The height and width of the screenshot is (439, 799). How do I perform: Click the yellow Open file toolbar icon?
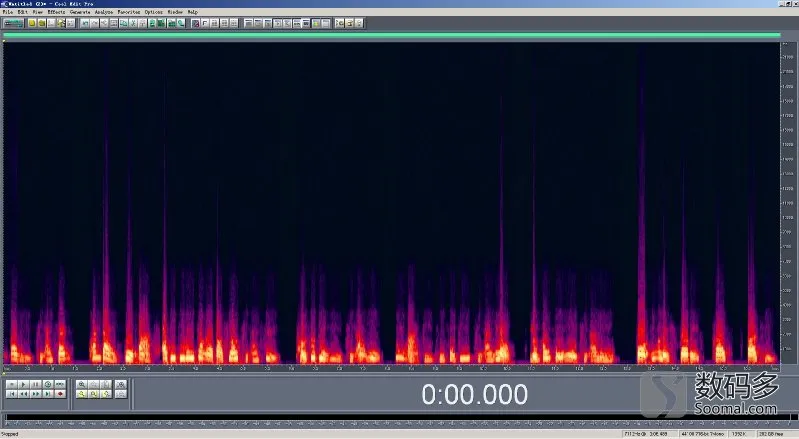(x=42, y=23)
